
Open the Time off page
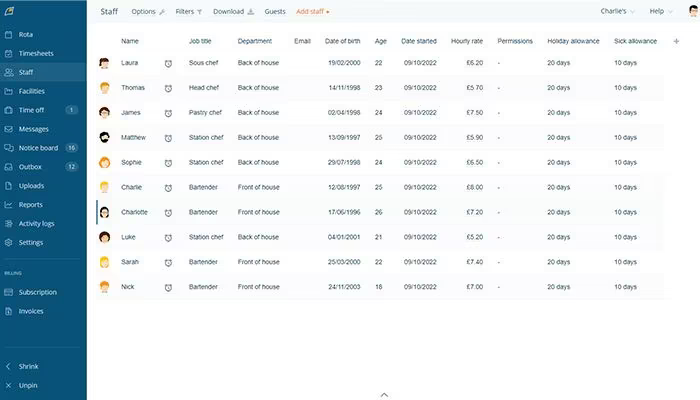(31, 110)
